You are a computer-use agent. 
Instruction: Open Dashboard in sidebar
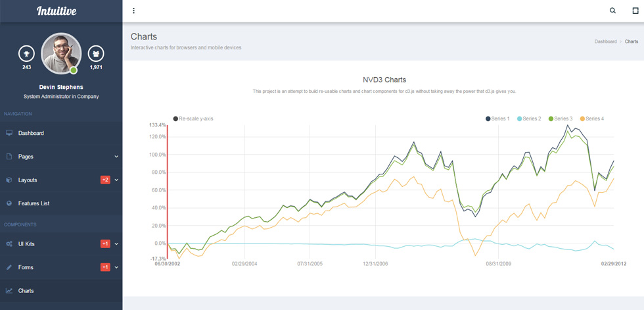coord(61,133)
